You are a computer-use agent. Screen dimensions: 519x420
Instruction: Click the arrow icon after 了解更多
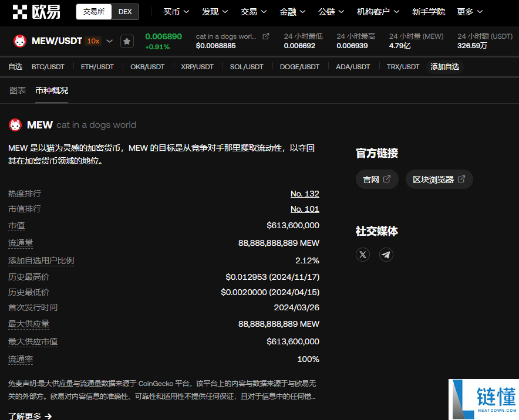pyautogui.click(x=48, y=416)
